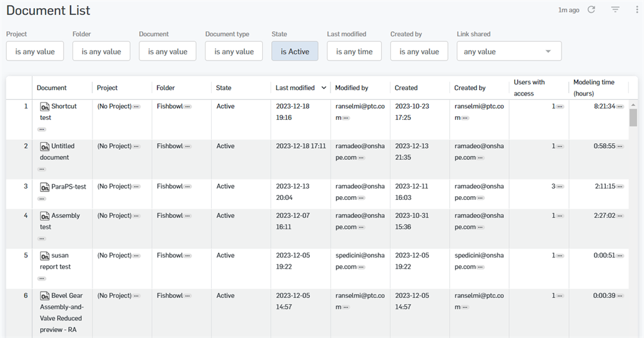The width and height of the screenshot is (644, 338).
Task: Open the three-dot dashboard options menu
Action: click(x=636, y=10)
